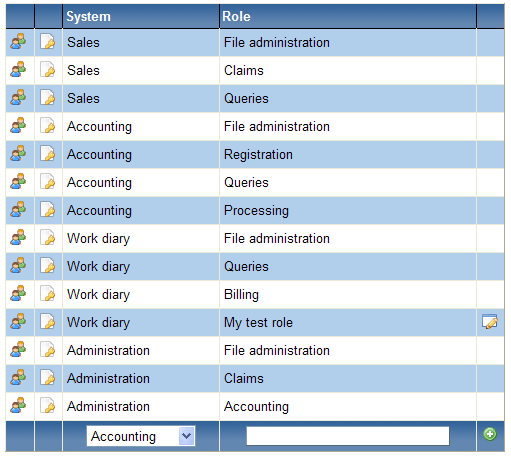Click Queries role in Work diary row
This screenshot has height=458, width=511.
348,266
